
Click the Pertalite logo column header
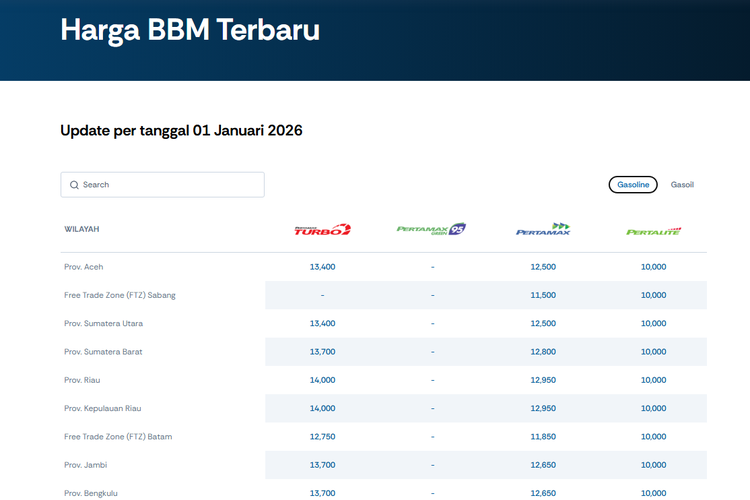(x=653, y=232)
